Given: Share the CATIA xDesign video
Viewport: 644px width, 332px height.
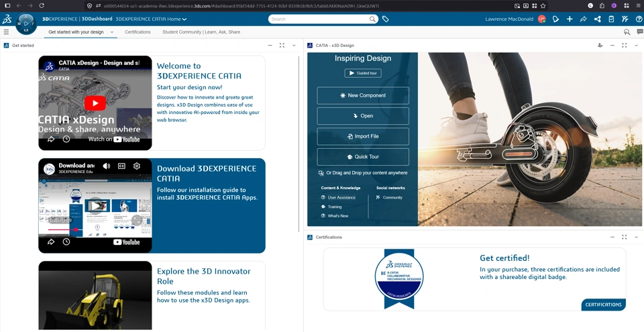Looking at the screenshot, I should point(51,140).
